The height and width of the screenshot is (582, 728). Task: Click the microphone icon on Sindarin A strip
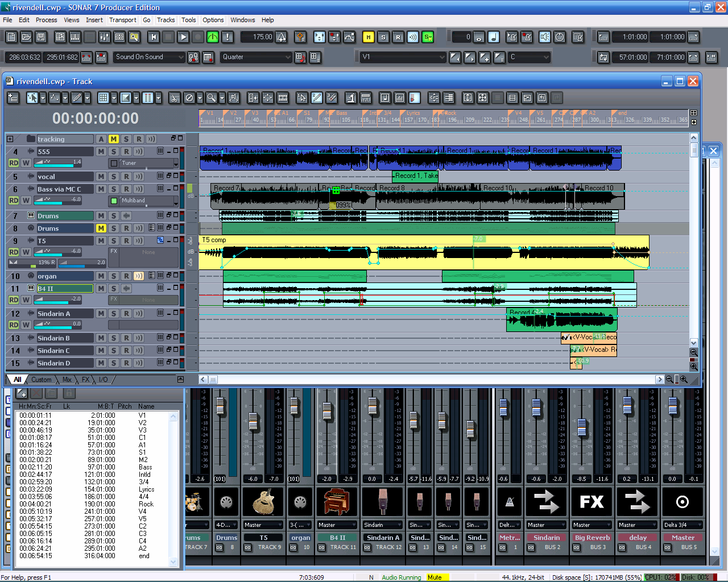point(382,502)
